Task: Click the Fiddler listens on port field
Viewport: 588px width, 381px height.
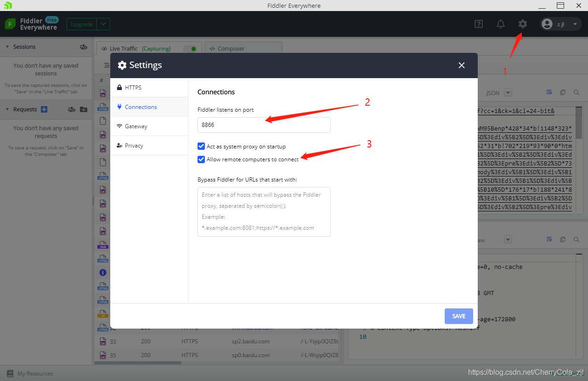Action: pos(264,125)
